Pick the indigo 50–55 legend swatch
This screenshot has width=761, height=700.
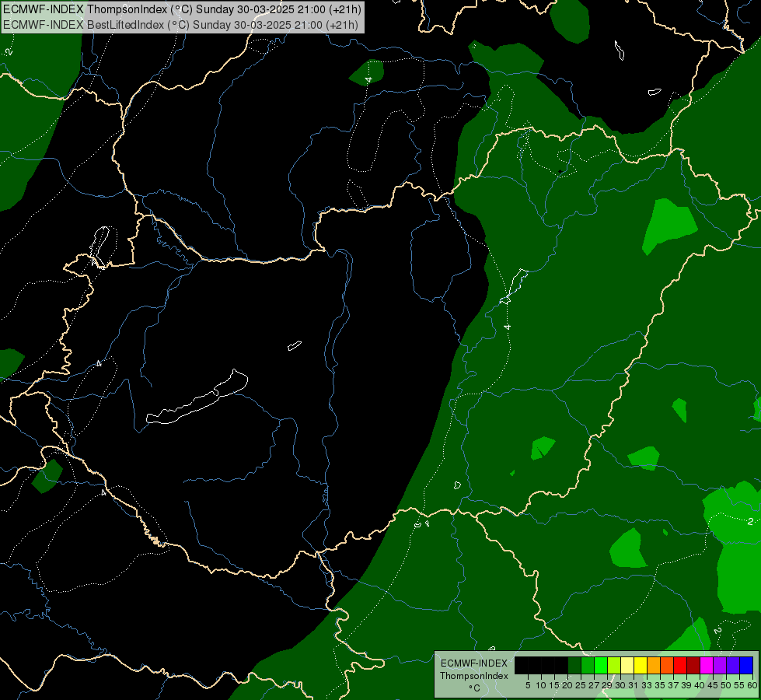pos(732,665)
